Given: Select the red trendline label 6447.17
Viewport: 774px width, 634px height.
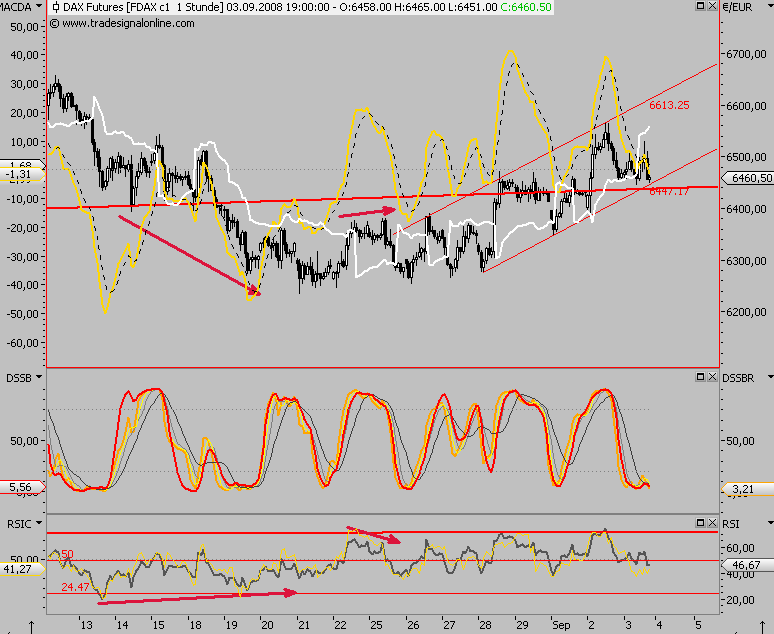Looking at the screenshot, I should [669, 192].
